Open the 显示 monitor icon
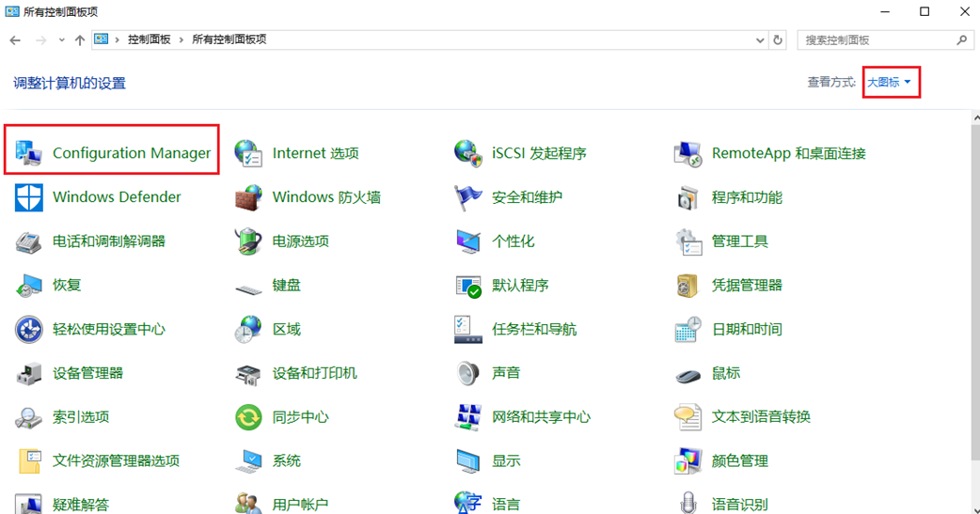Image resolution: width=980 pixels, height=514 pixels. 468,461
